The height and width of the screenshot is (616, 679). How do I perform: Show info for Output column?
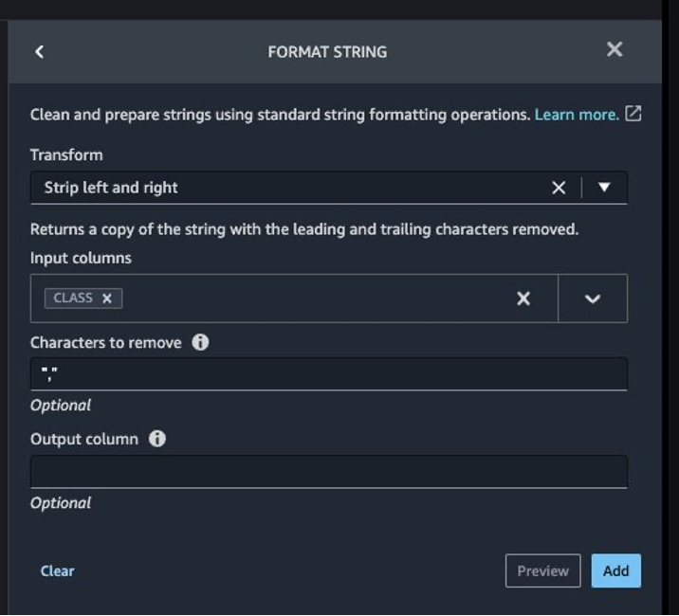[157, 439]
